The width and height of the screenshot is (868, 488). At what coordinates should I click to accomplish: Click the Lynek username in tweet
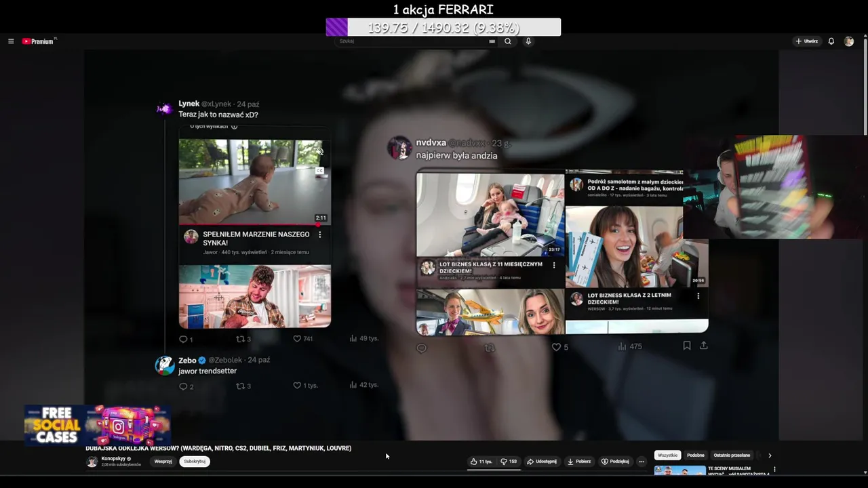(189, 104)
